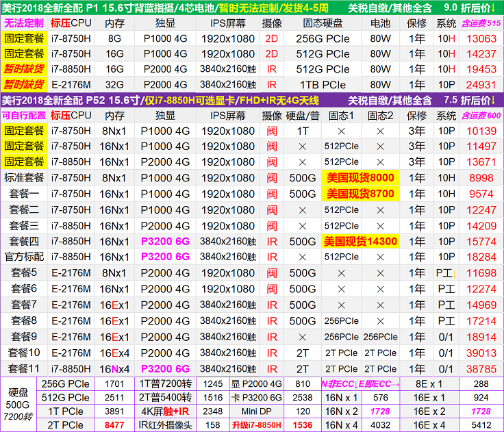Click the price 8998

[481, 178]
